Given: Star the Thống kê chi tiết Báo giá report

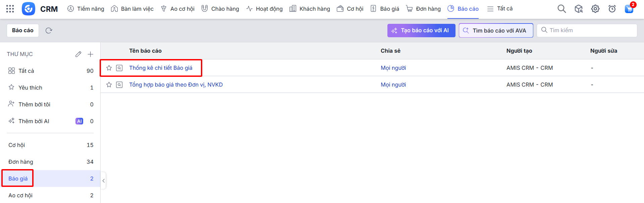Looking at the screenshot, I should [109, 68].
